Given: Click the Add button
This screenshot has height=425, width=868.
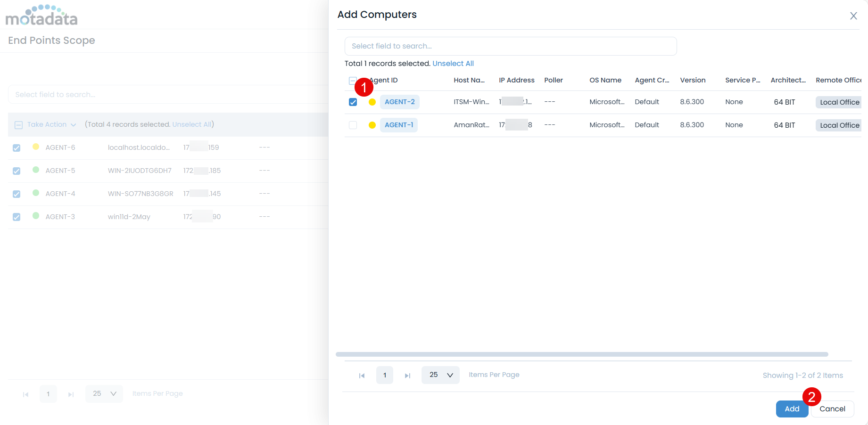Looking at the screenshot, I should [x=792, y=409].
